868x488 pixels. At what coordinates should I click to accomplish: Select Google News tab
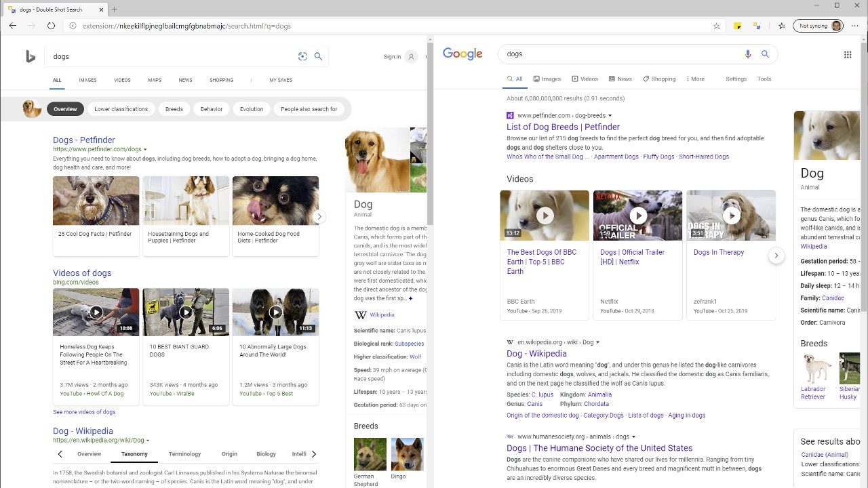[620, 79]
